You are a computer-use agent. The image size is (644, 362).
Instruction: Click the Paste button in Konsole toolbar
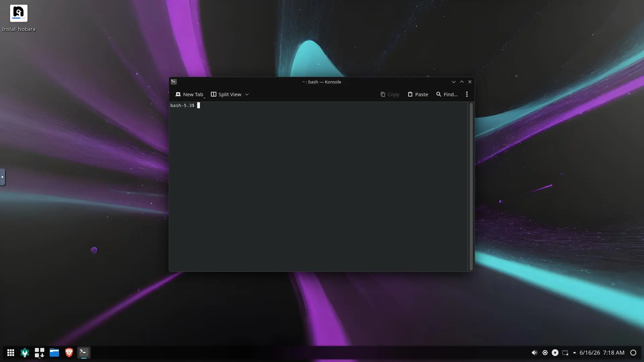point(418,95)
